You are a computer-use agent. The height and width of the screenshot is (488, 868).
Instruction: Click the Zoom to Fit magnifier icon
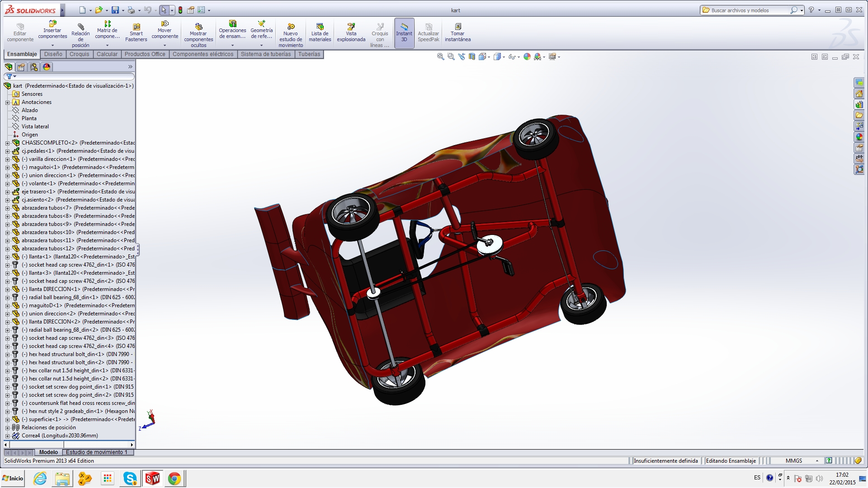point(440,56)
